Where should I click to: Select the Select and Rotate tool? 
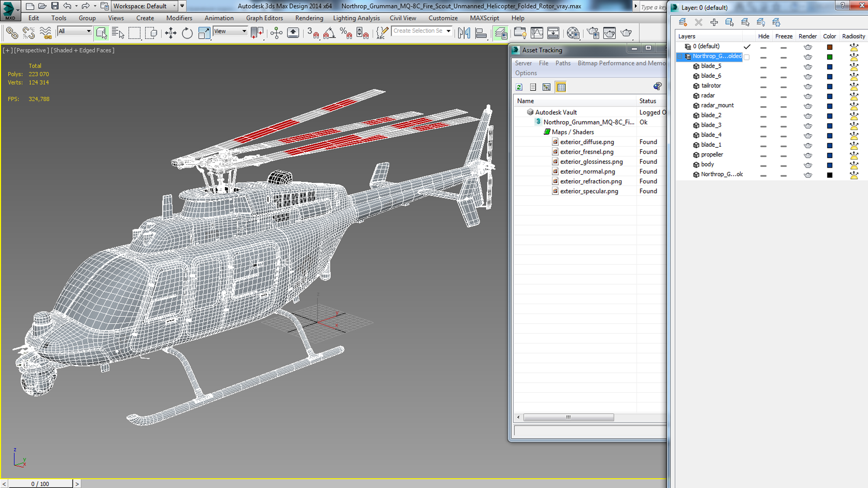[187, 33]
